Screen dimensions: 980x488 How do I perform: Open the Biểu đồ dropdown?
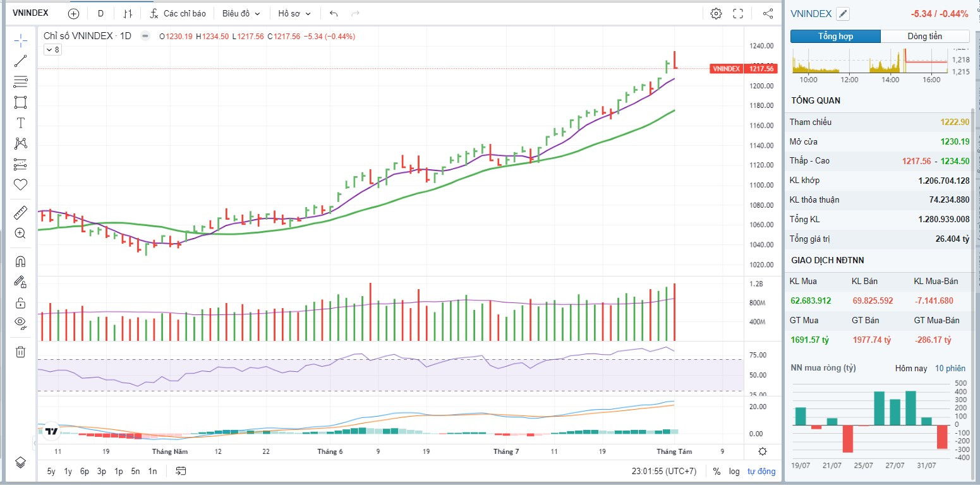(241, 13)
